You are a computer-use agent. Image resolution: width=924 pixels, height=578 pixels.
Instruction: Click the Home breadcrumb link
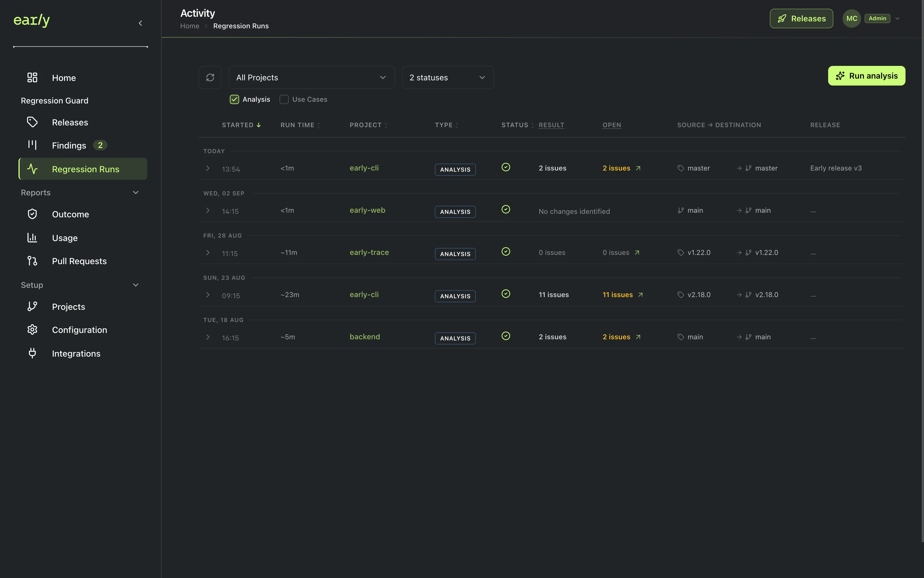[x=190, y=26]
